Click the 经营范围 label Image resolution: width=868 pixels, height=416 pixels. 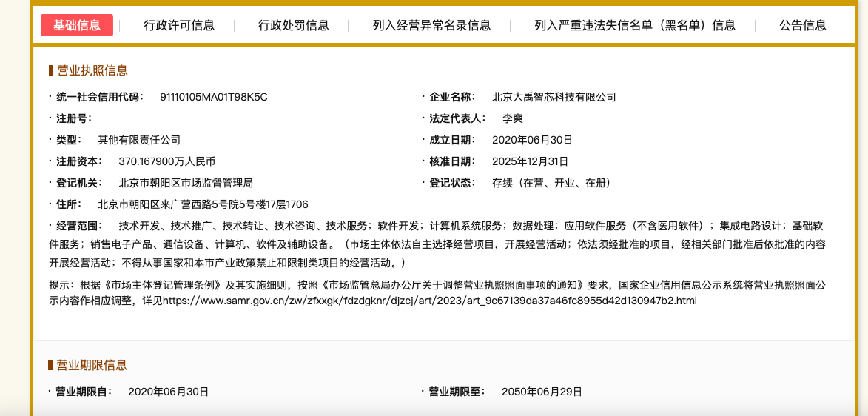(x=80, y=226)
